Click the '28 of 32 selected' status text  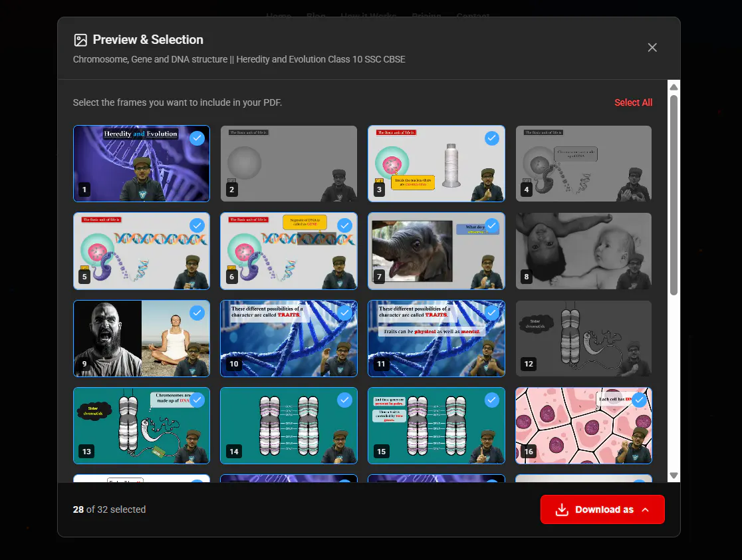[x=109, y=509]
